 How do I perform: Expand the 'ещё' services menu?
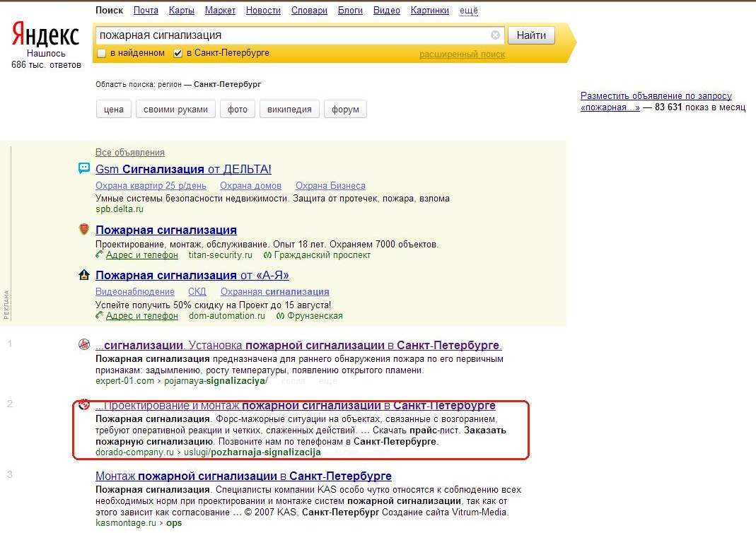[x=469, y=11]
